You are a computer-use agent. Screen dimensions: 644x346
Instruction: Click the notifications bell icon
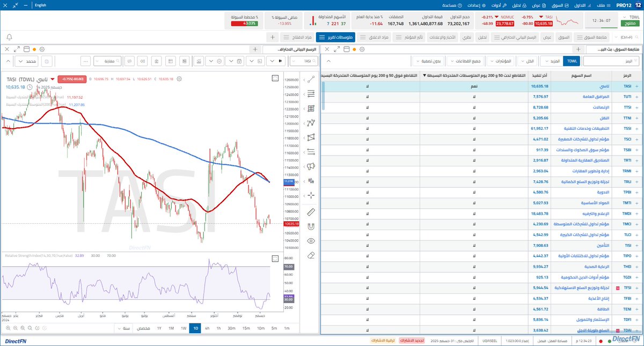pos(9,37)
